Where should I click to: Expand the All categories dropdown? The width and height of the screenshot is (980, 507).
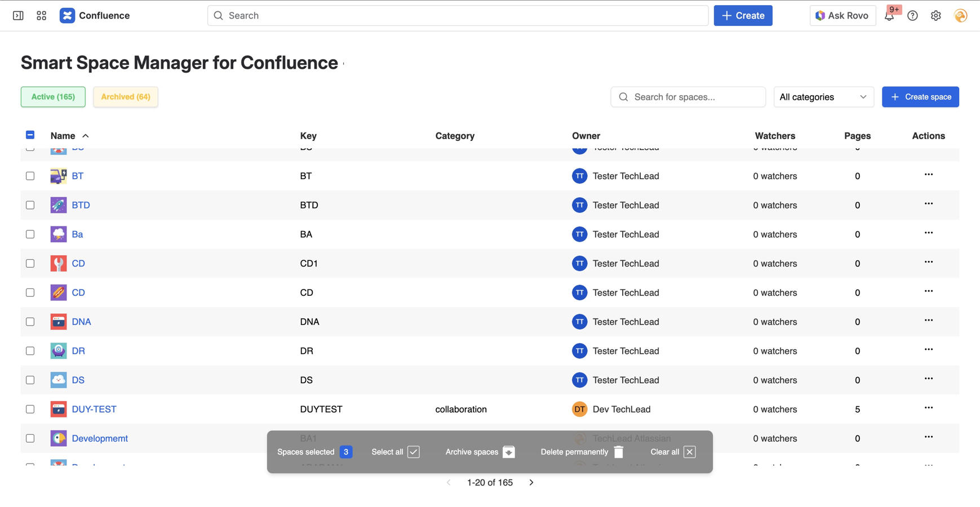tap(823, 97)
